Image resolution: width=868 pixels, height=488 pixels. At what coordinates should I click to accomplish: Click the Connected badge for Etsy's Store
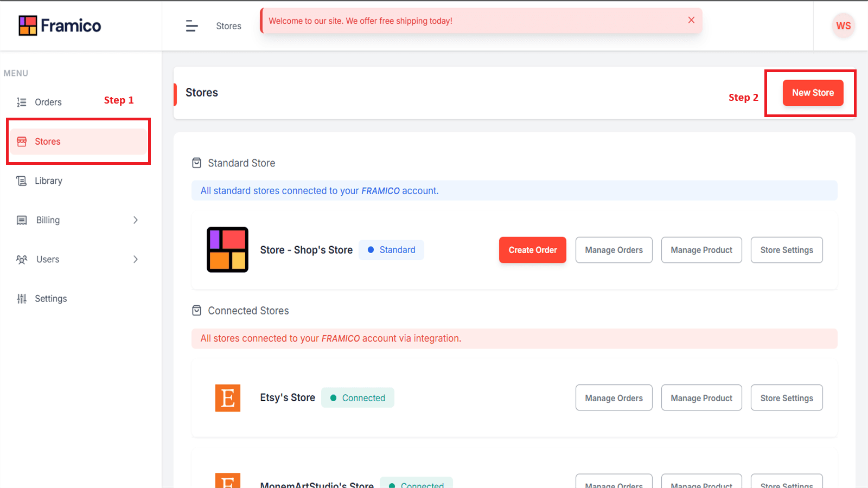point(358,398)
